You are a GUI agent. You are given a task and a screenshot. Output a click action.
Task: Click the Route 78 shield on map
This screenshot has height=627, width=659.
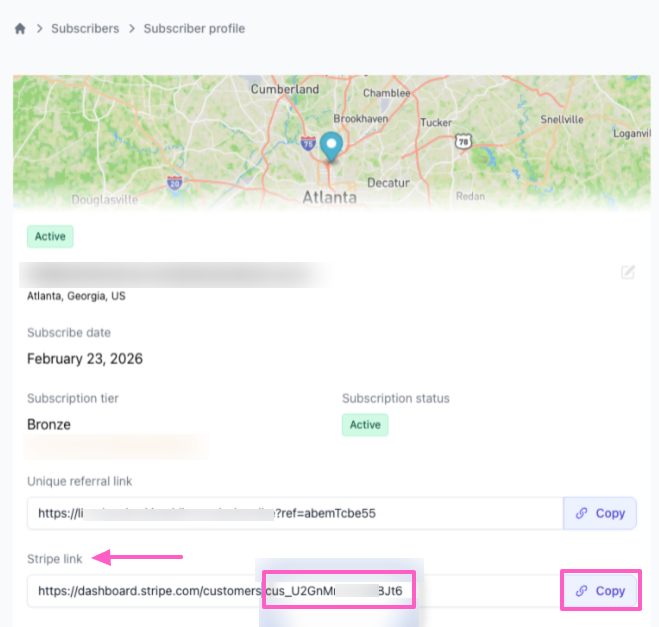coord(463,142)
